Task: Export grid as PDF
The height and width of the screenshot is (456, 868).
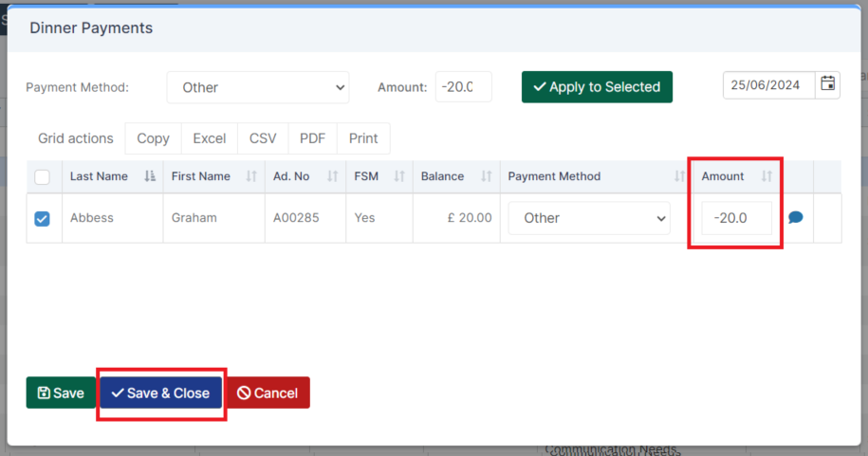Action: [312, 138]
